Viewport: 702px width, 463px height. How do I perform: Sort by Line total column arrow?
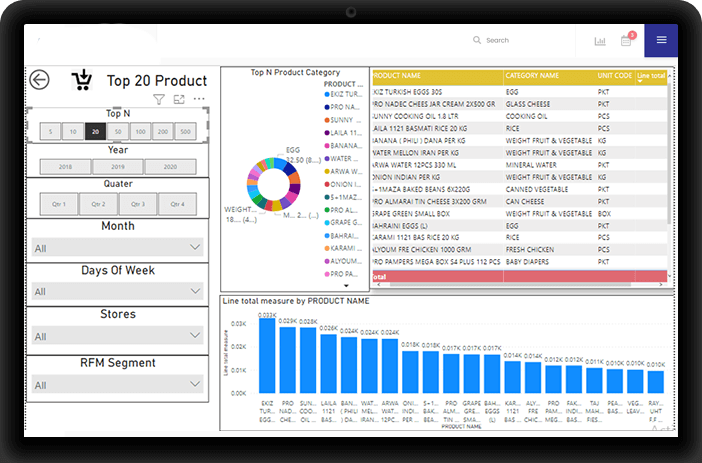[640, 81]
